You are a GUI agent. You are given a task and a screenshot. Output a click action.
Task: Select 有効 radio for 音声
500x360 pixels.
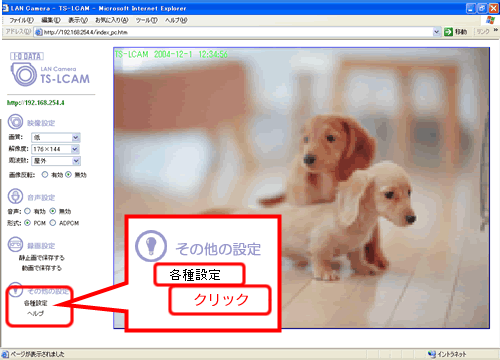click(27, 211)
